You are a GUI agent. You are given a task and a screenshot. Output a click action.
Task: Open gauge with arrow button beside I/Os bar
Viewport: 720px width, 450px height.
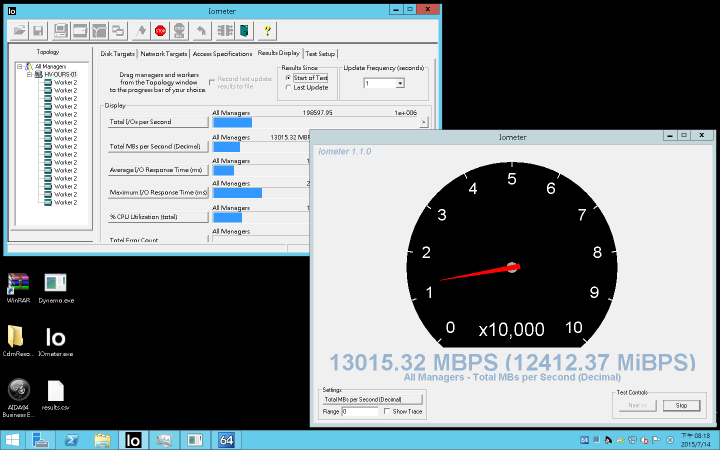tap(423, 122)
